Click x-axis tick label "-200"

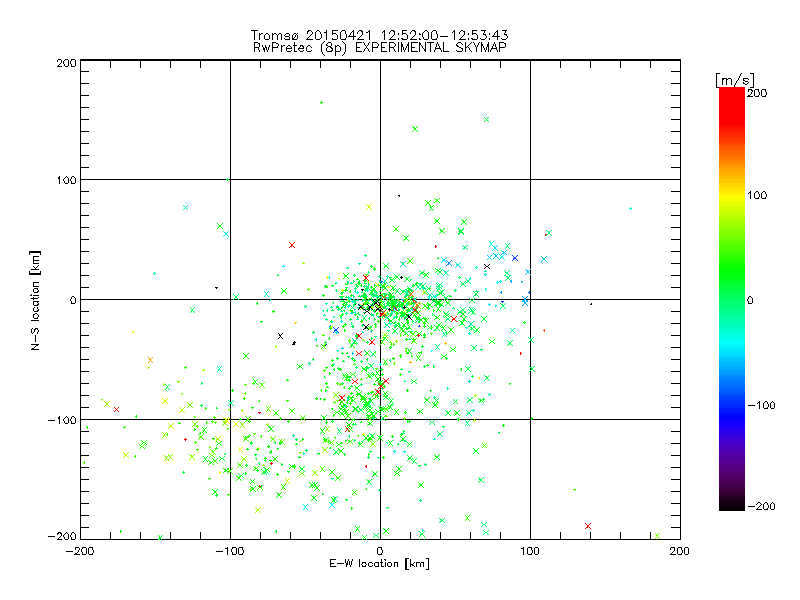[80, 551]
